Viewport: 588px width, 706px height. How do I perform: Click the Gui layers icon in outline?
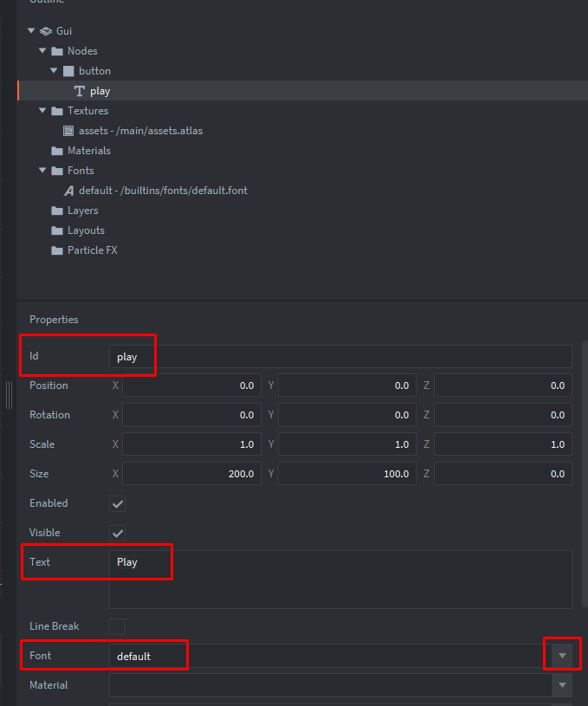point(46,31)
